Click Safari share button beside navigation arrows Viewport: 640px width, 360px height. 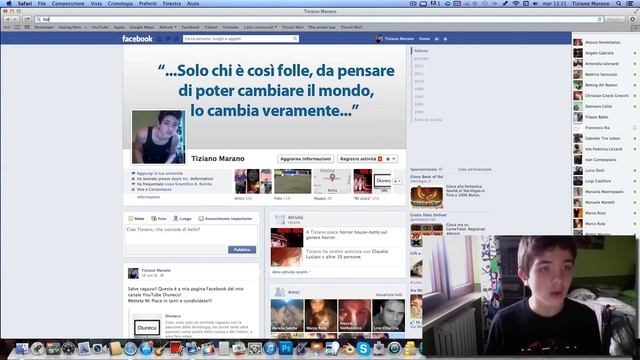[x=27, y=19]
